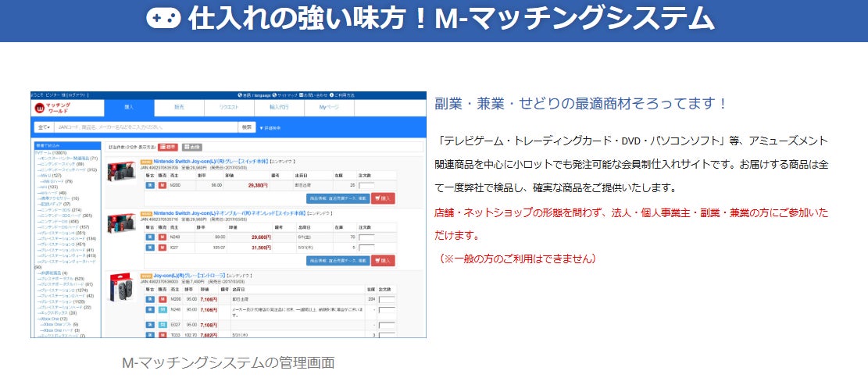868x385 pixels.
Task: Open Nintendo Switch グレー product title link
Action: tap(211, 162)
